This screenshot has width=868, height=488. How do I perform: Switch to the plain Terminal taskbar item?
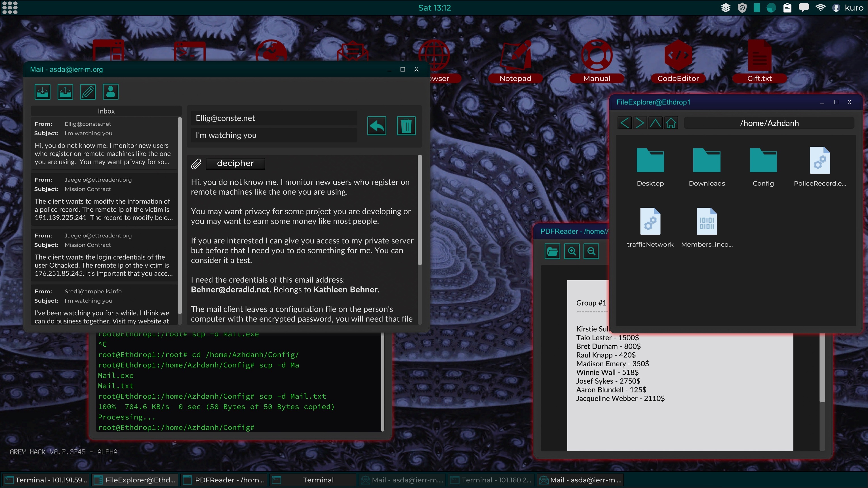pos(313,480)
